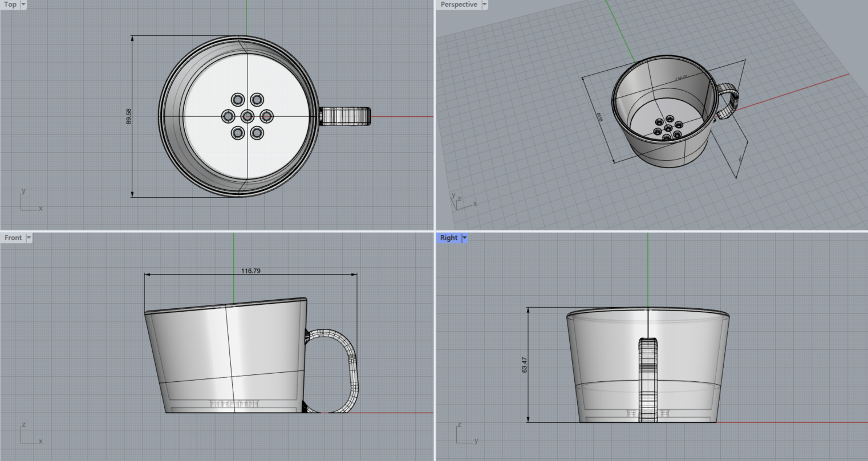Activate the Perspective viewport title

pos(459,5)
